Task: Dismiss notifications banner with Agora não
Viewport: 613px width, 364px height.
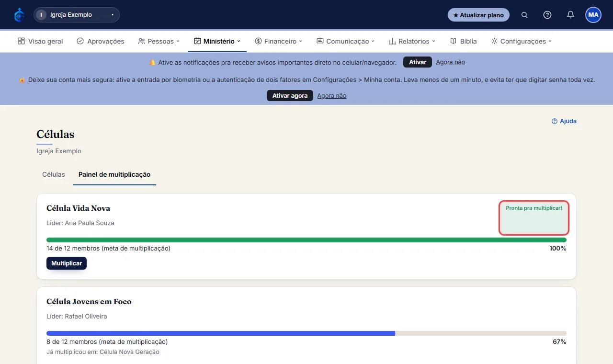Action: coord(450,62)
